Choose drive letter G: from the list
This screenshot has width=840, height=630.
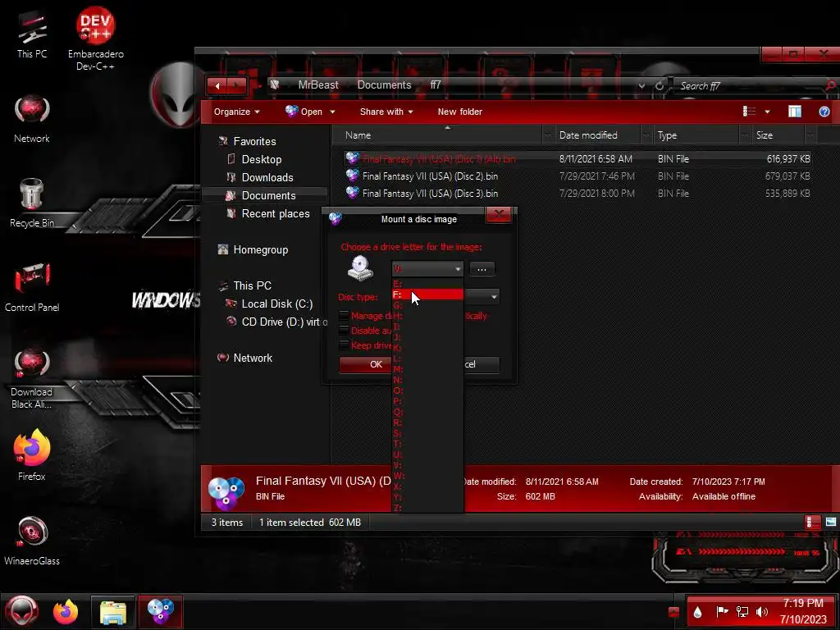click(427, 305)
